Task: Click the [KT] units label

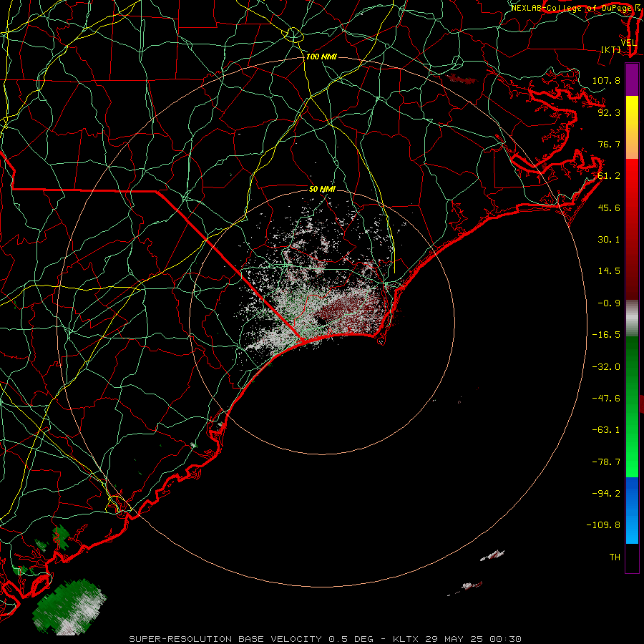Action: click(x=611, y=49)
